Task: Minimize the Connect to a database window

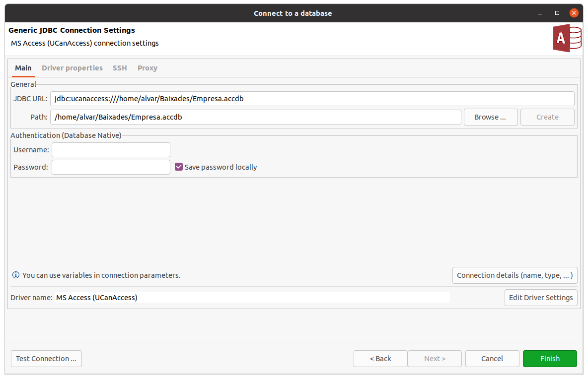Action: [x=542, y=13]
